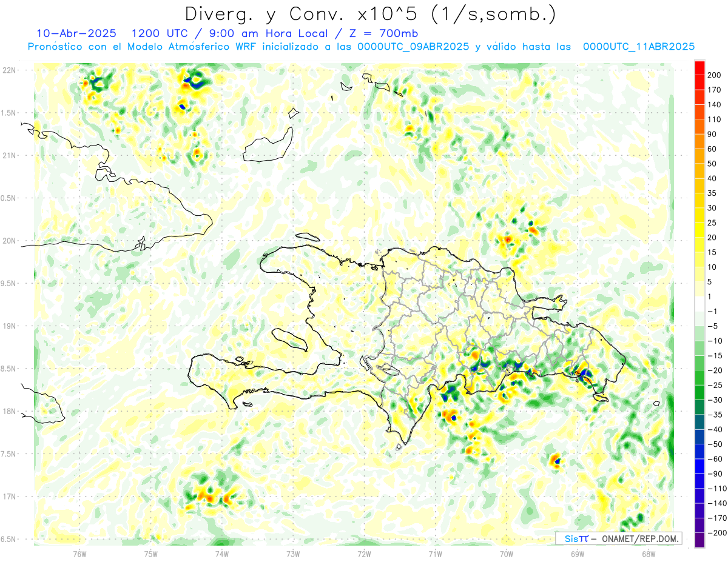Select the 74W longitude label
The height and width of the screenshot is (562, 728).
[x=221, y=553]
